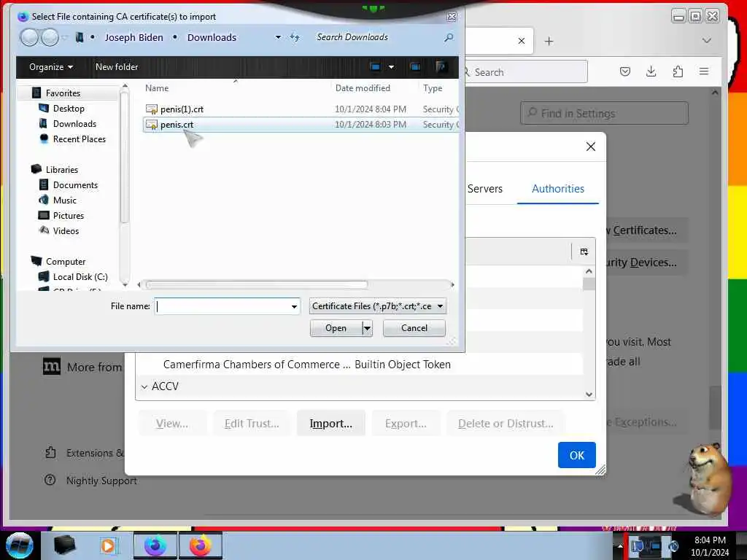Viewport: 747px width, 560px height.
Task: Click the column picker icon in certificate list
Action: coord(584,252)
